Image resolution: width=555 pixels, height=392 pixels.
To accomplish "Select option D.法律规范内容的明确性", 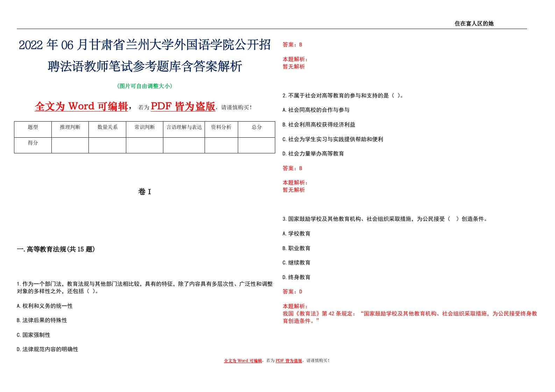I will [x=48, y=349].
